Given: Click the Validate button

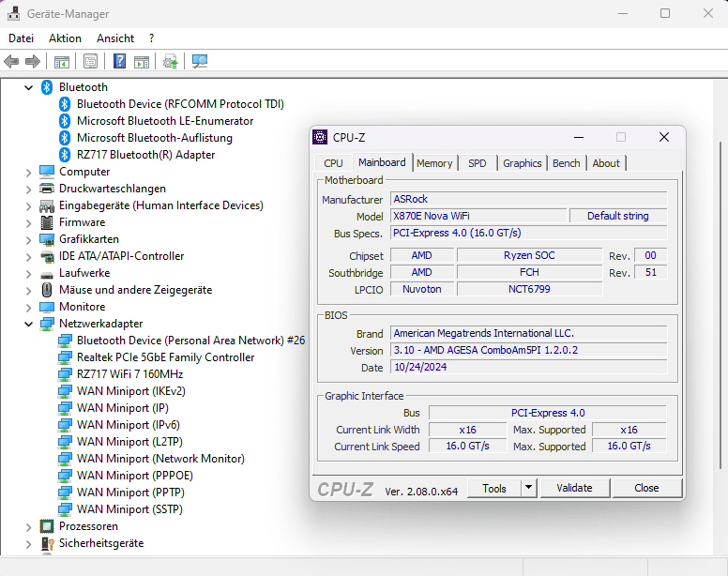Looking at the screenshot, I should 574,488.
